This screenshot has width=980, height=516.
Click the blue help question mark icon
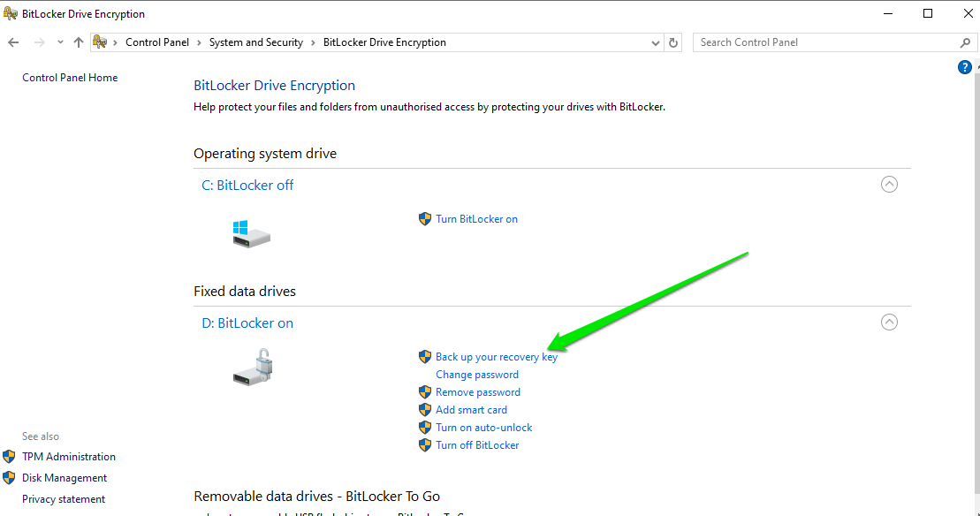pyautogui.click(x=965, y=67)
